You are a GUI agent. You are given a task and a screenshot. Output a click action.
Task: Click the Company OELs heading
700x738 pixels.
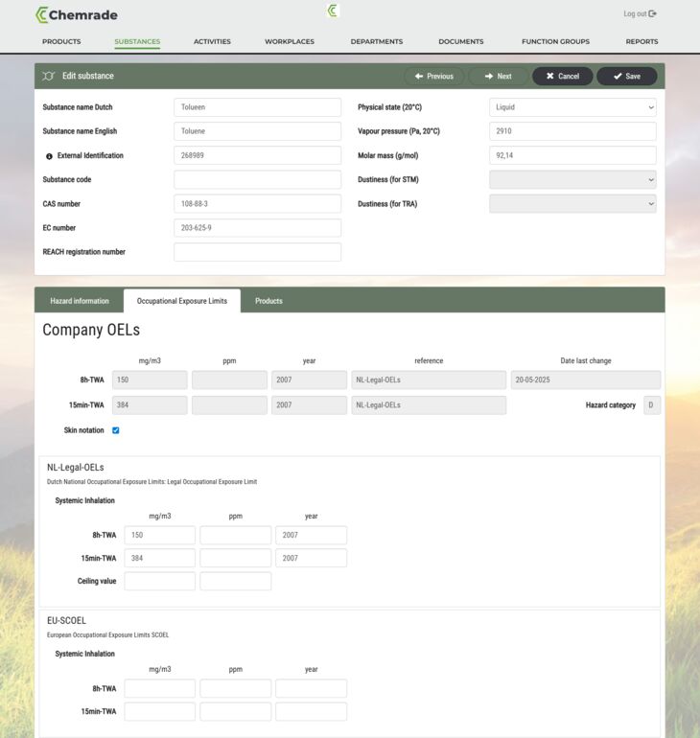[91, 330]
